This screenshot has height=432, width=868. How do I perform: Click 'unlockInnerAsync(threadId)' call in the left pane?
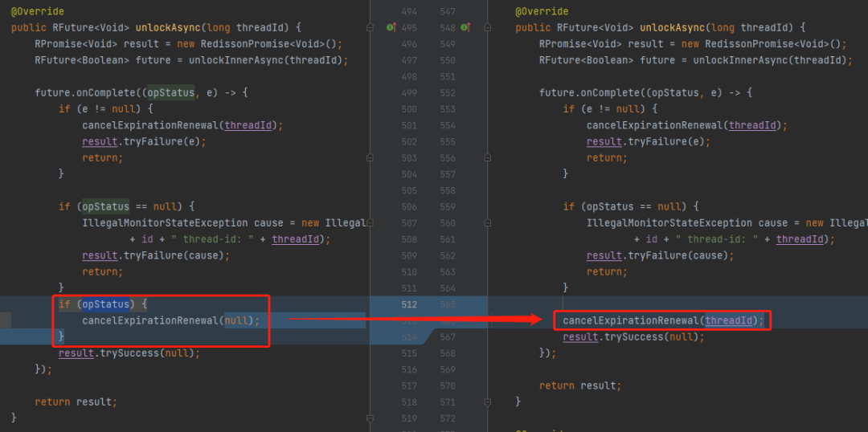tap(268, 59)
